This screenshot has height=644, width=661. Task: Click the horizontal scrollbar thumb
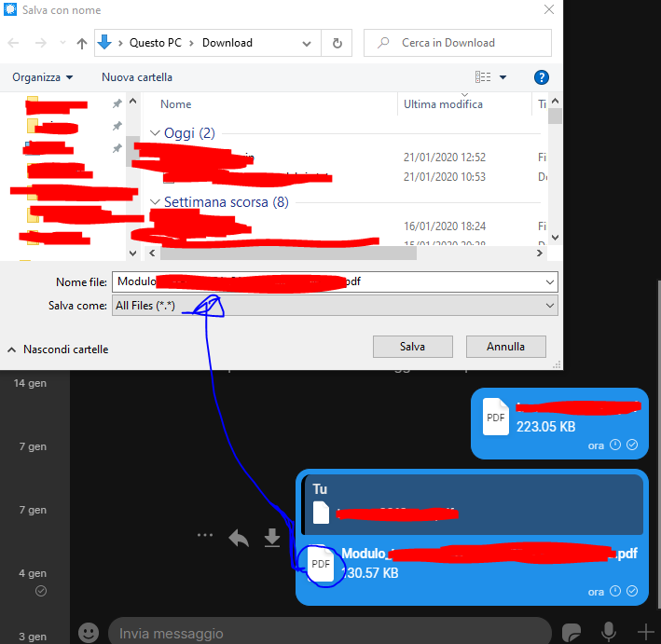(x=288, y=253)
